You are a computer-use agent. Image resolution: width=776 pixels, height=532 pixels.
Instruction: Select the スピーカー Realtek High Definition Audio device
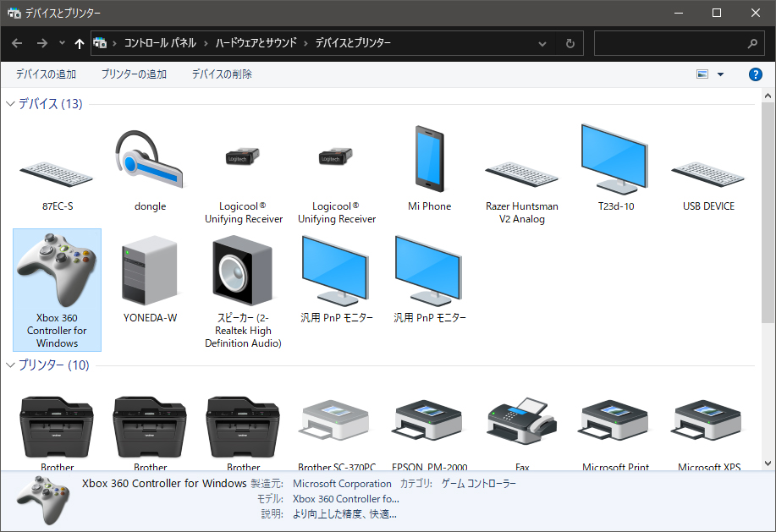tap(243, 290)
